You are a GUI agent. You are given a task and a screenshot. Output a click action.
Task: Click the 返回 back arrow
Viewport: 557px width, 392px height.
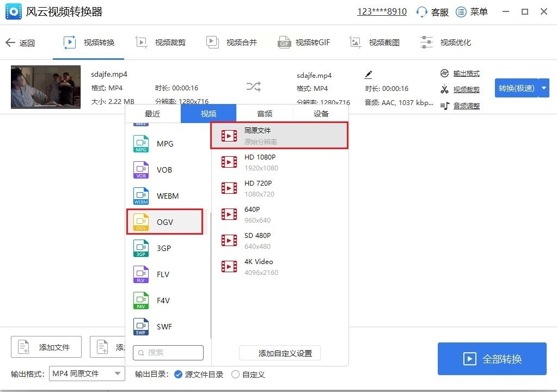pyautogui.click(x=10, y=42)
